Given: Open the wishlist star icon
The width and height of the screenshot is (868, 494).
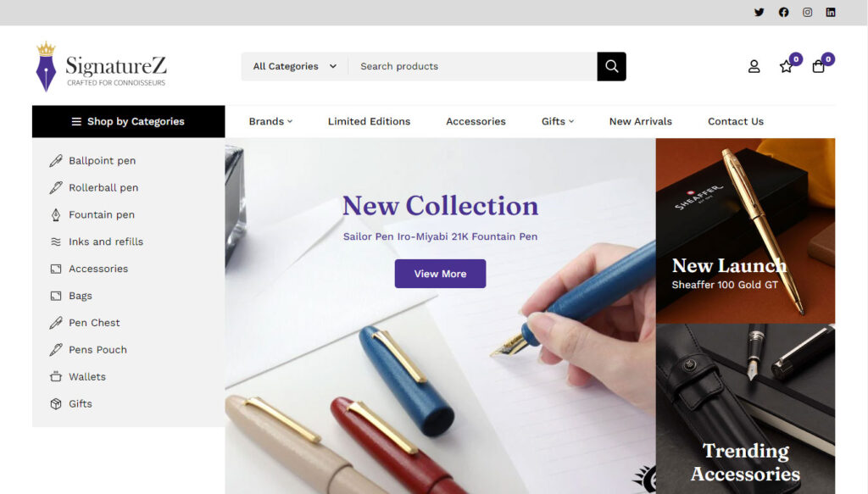Looking at the screenshot, I should 786,66.
